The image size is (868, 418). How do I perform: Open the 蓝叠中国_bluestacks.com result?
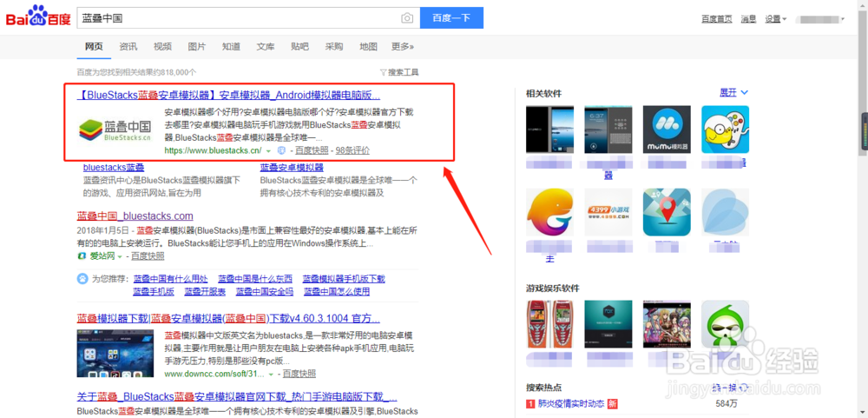pos(135,216)
